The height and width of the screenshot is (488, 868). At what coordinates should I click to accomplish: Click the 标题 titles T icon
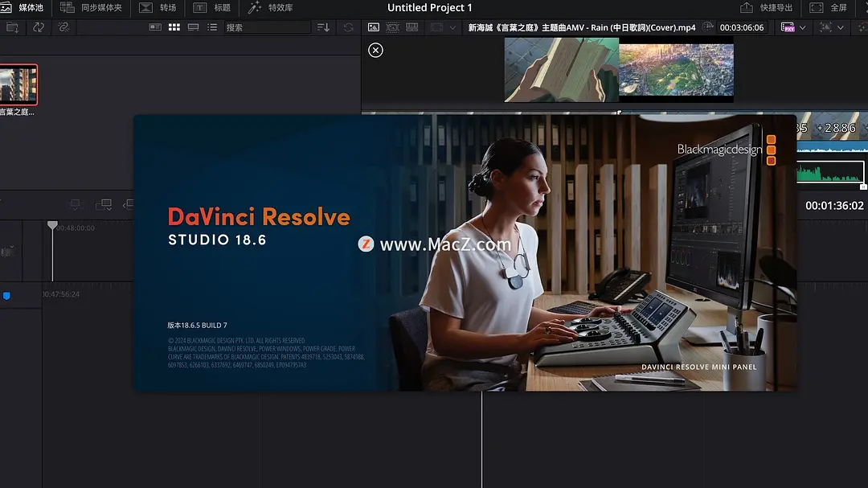[200, 8]
